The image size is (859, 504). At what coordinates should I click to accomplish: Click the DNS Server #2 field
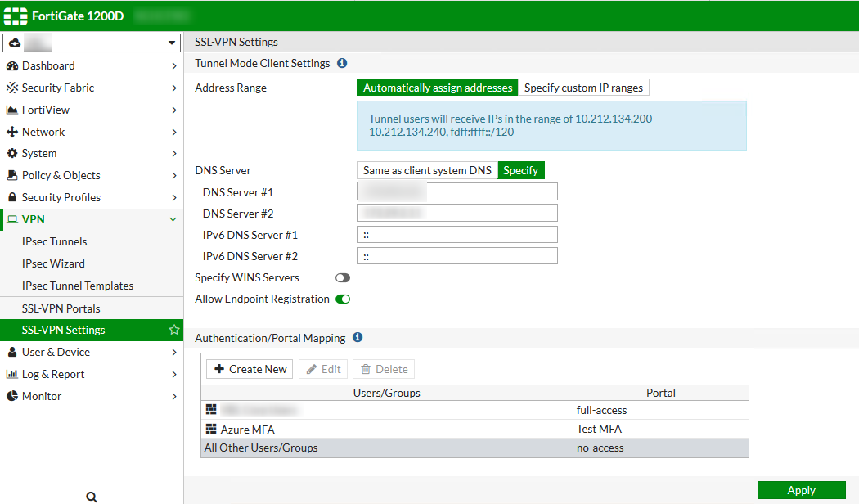[456, 213]
